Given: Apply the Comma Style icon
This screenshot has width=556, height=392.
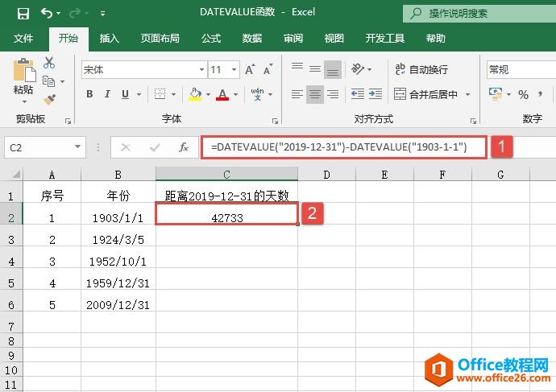Looking at the screenshot, I should 540,94.
